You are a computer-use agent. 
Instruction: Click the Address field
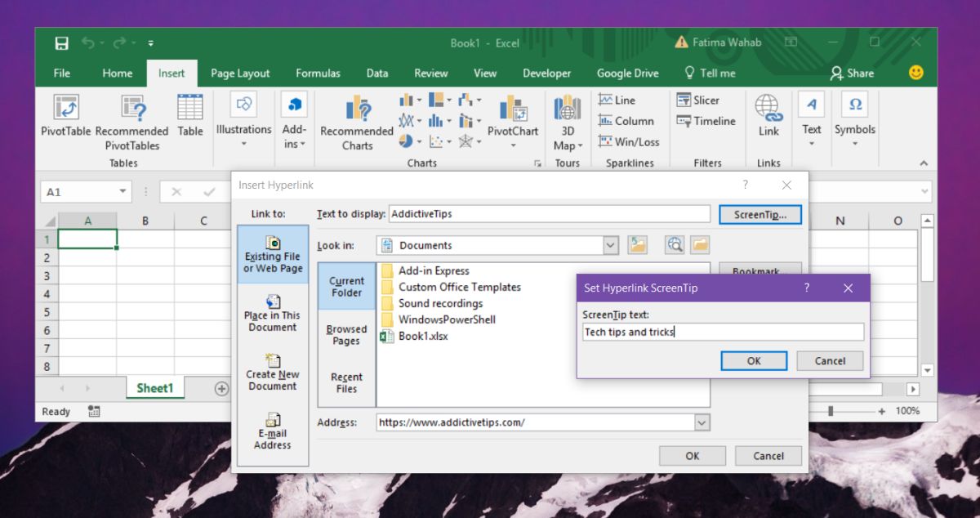(x=535, y=422)
